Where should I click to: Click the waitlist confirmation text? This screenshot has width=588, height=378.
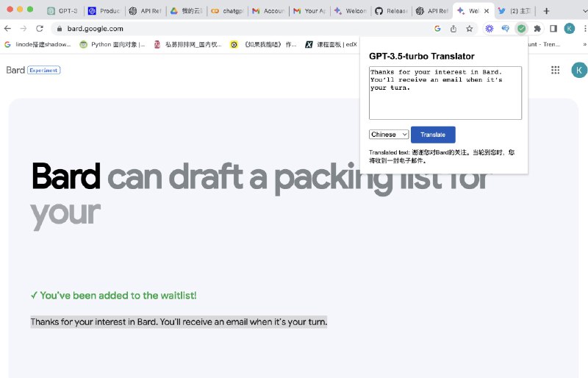(114, 296)
